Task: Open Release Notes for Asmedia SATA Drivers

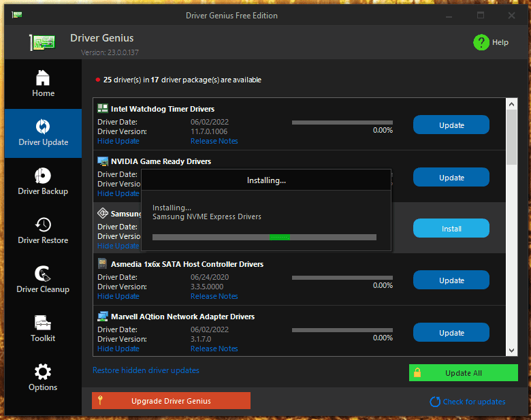Action: pos(214,296)
